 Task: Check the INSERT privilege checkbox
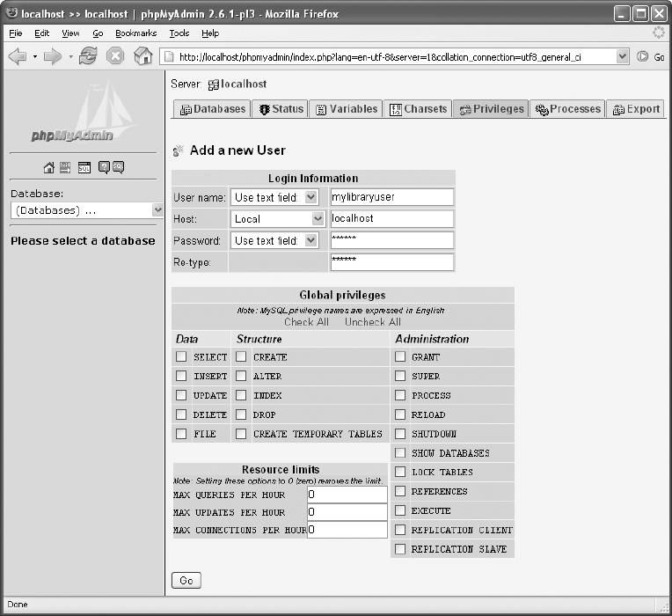[181, 376]
